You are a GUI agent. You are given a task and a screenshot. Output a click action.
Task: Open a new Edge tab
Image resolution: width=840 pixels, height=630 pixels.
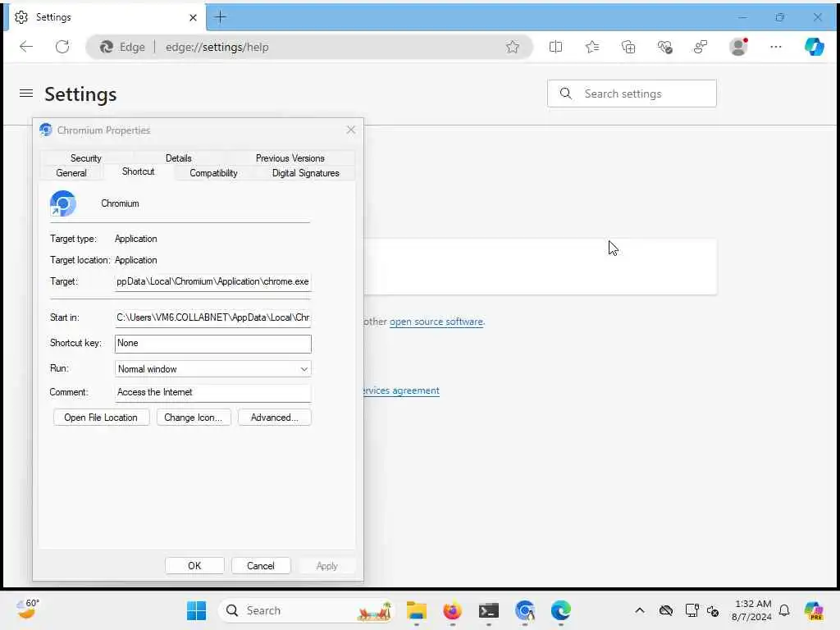tap(220, 17)
